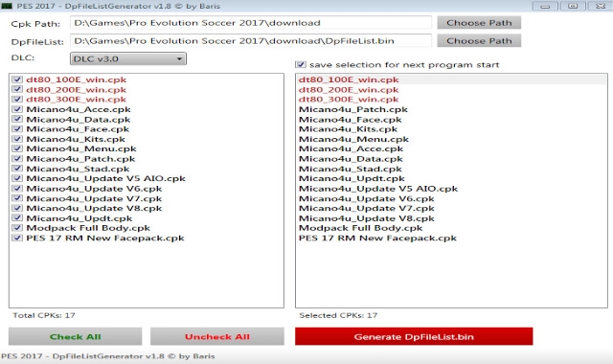Click Selected CPKs: 17 label

point(338,315)
